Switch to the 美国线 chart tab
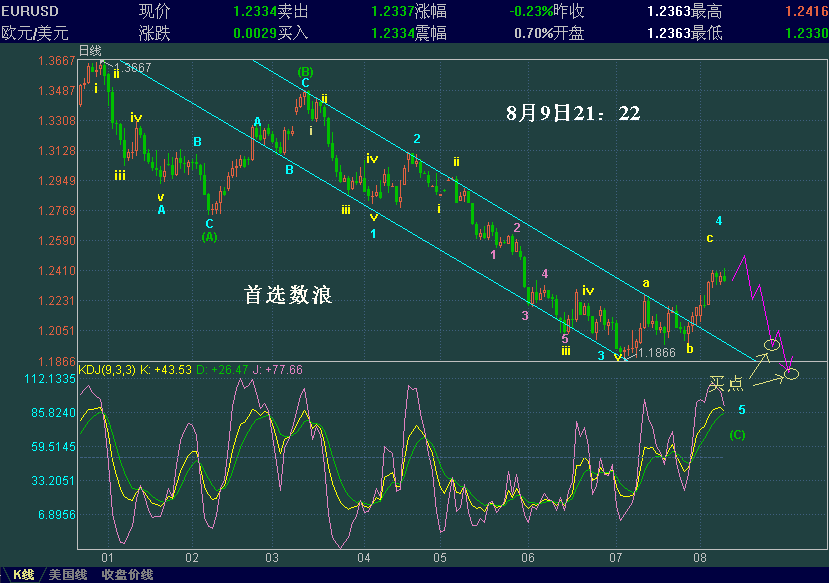829x583 pixels. point(68,575)
